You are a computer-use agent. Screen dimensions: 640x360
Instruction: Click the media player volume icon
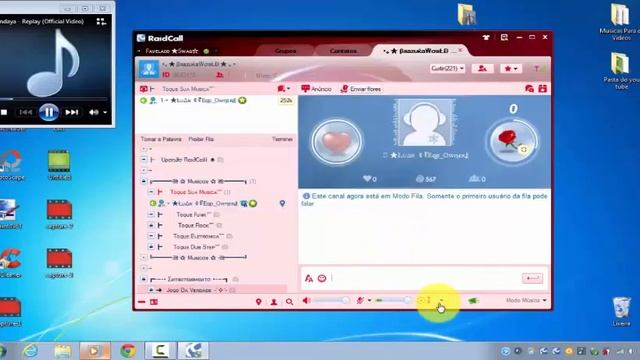coord(93,112)
